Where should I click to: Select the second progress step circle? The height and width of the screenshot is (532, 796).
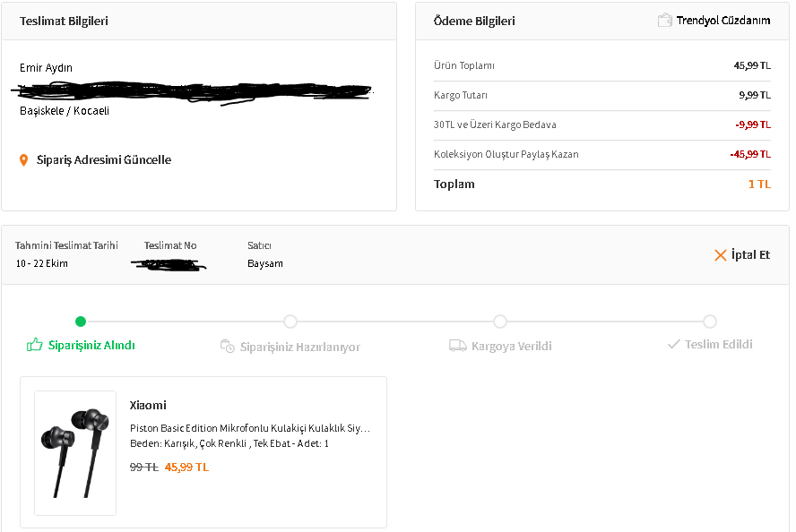(290, 322)
